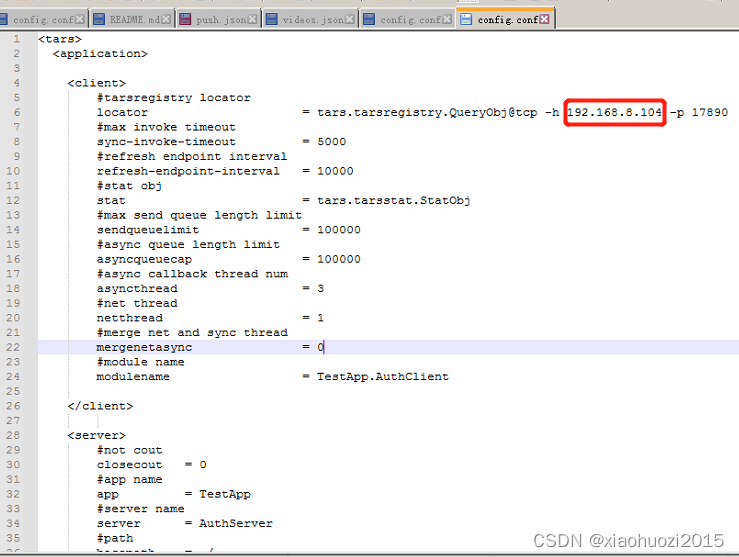The image size is (739, 557).
Task: Click the IP address 192.168.8.104
Action: point(614,112)
